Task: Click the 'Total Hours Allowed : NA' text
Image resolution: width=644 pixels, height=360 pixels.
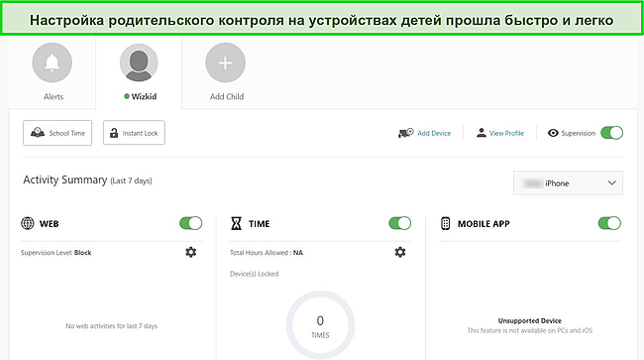Action: [x=267, y=253]
